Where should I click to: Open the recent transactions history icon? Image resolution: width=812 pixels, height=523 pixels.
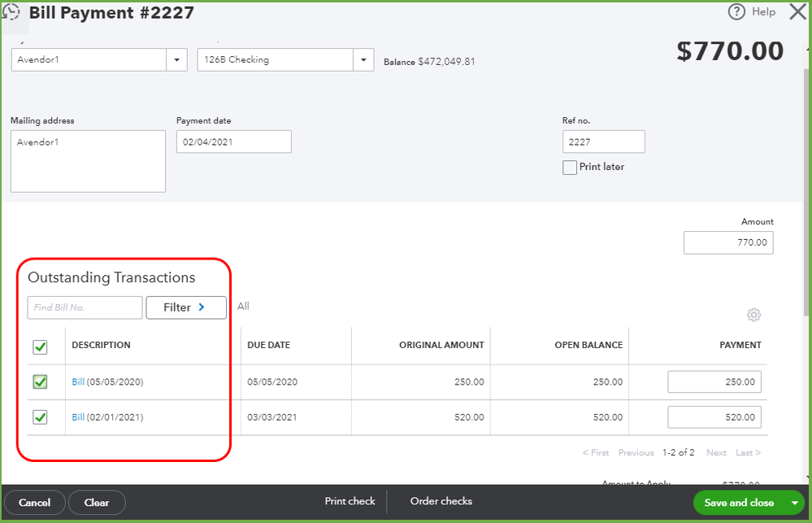tap(11, 11)
